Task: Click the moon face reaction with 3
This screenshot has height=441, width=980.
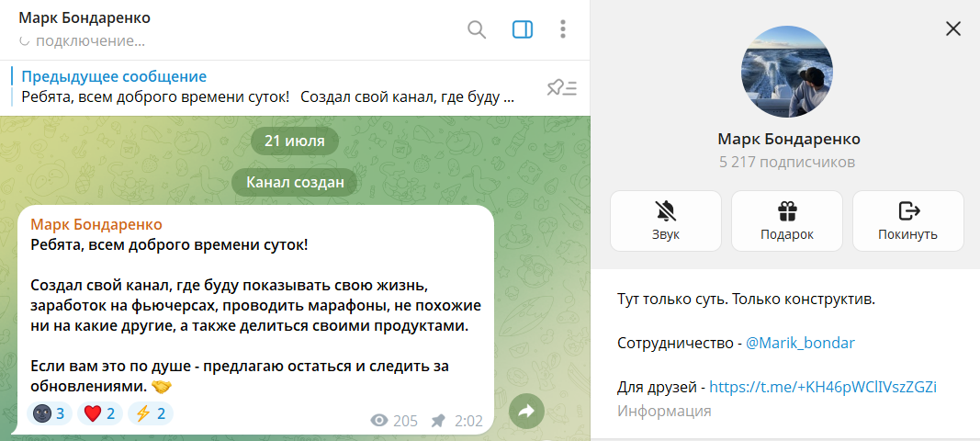Action: [50, 413]
